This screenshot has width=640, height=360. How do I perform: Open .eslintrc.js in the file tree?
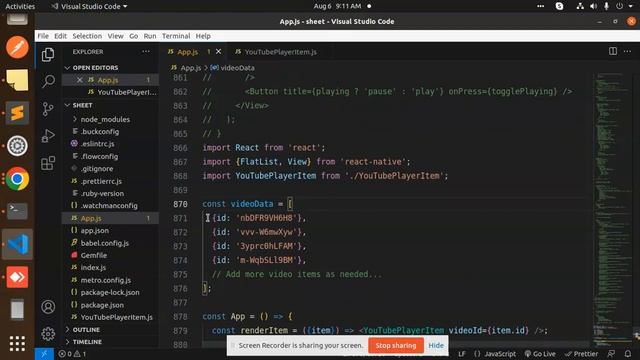(x=97, y=144)
